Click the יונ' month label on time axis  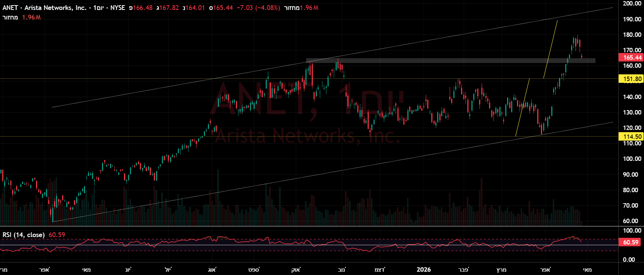(128, 270)
